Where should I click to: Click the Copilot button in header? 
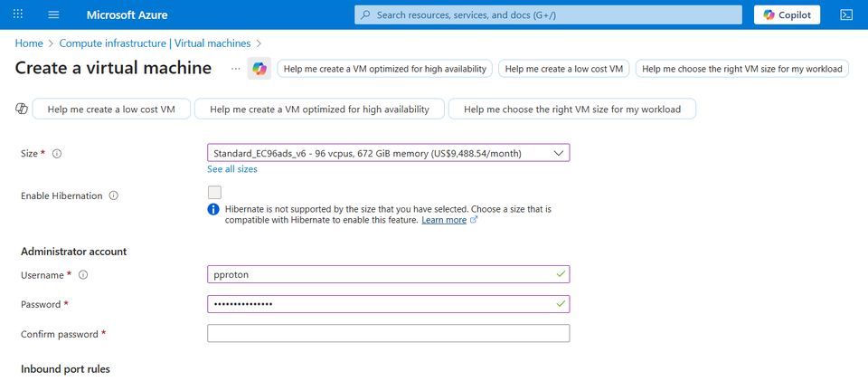click(787, 14)
